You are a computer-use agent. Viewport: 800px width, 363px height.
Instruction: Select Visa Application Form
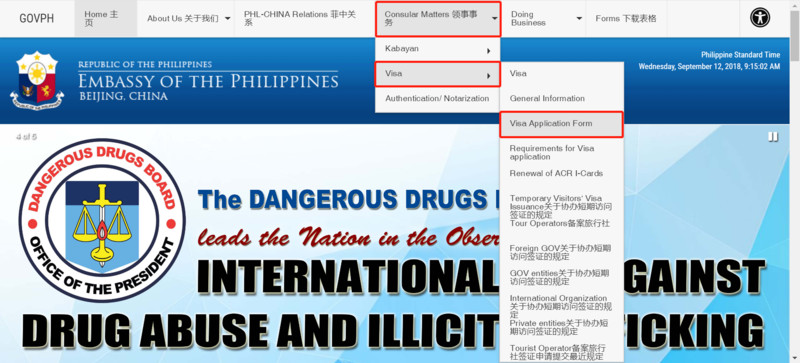(561, 124)
